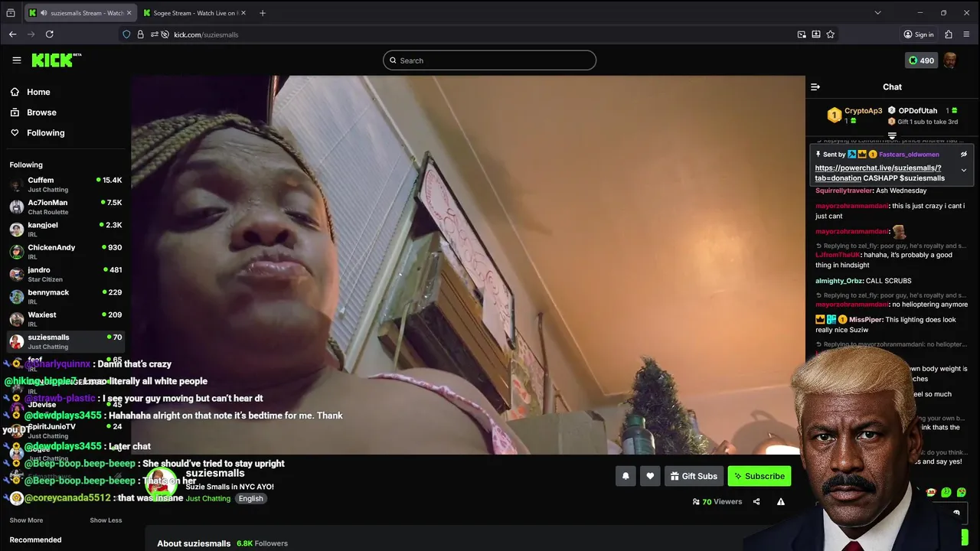Screen dimensions: 980x551
Task: Click the Just Chatting category link
Action: point(207,498)
